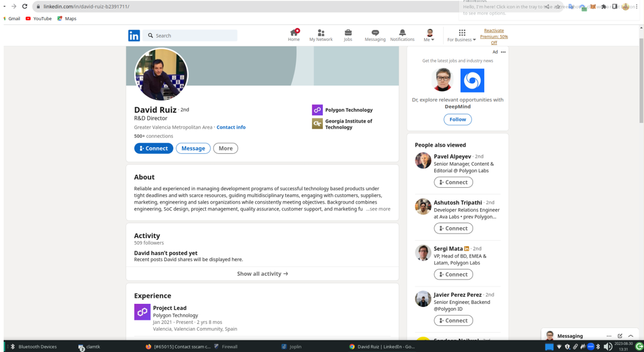Image resolution: width=644 pixels, height=352 pixels.
Task: Connect with Pavel Alpeyev
Action: point(454,182)
